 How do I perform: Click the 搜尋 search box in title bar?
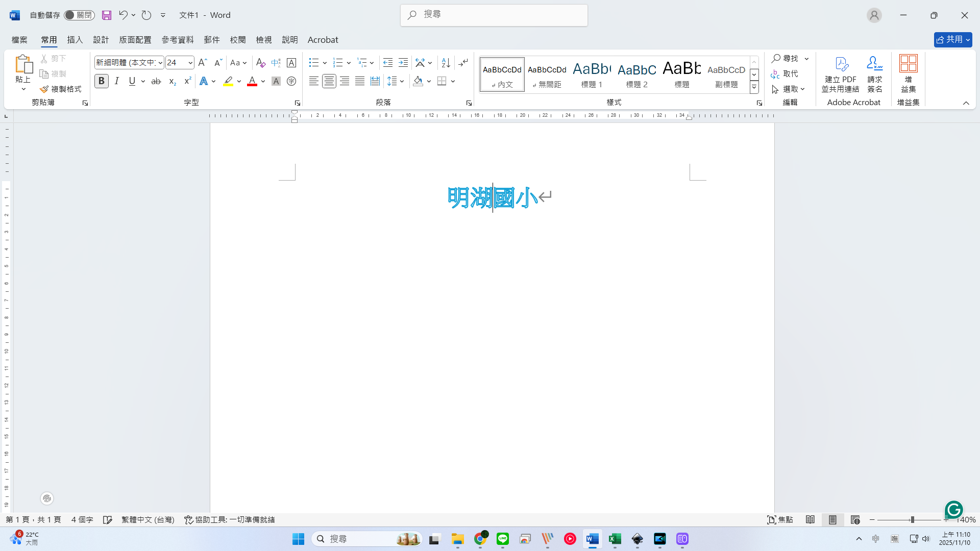pos(494,15)
